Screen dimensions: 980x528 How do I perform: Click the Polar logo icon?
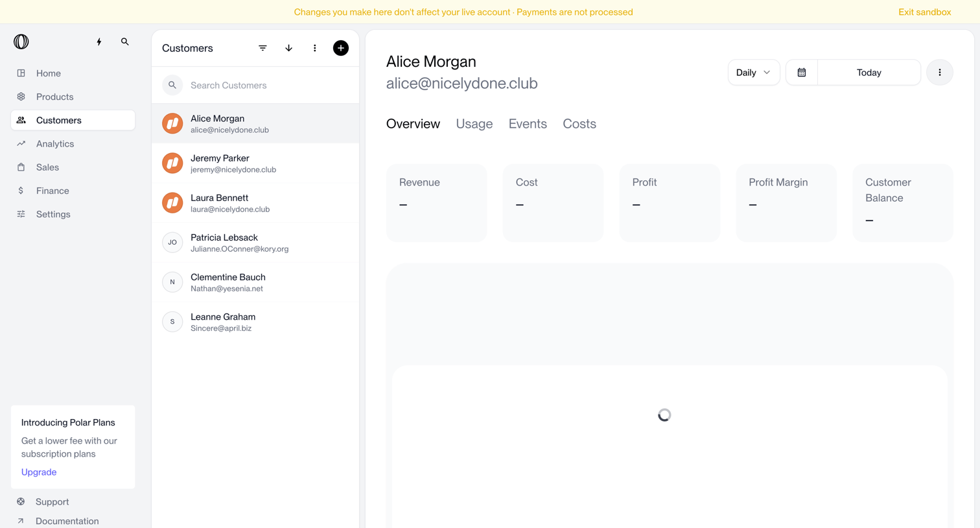tap(21, 42)
